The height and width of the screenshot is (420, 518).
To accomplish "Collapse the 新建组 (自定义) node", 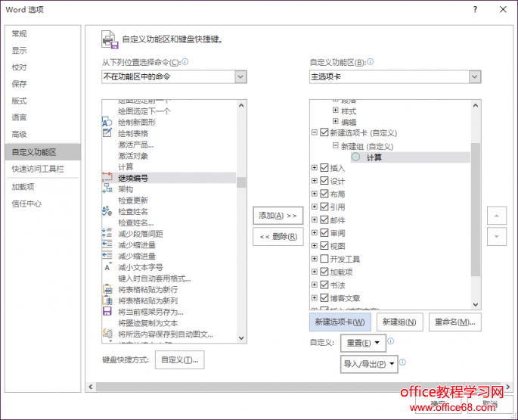I will (x=335, y=145).
